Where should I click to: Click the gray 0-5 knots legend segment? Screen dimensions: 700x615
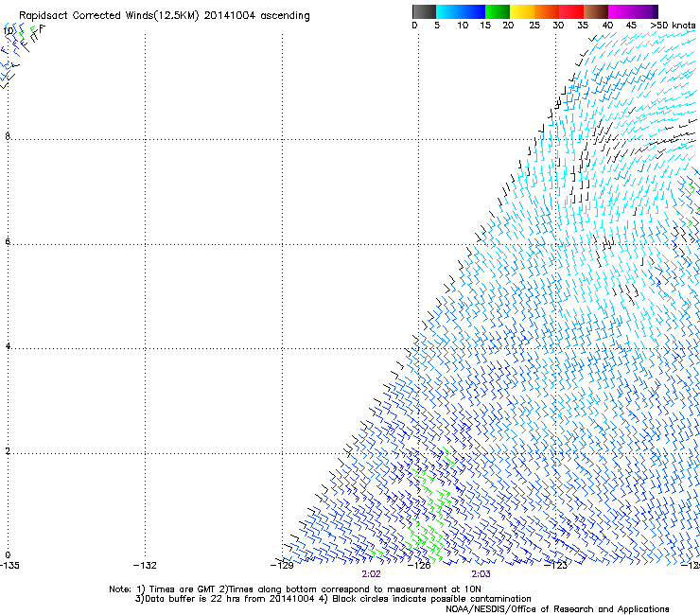424,11
